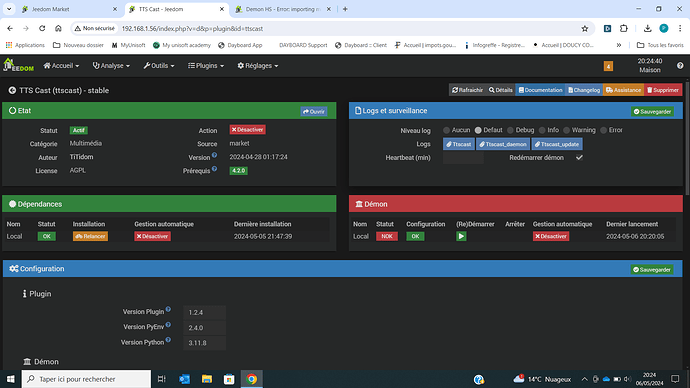
Task: Show hidden system tray icons chevron
Action: click(x=584, y=379)
